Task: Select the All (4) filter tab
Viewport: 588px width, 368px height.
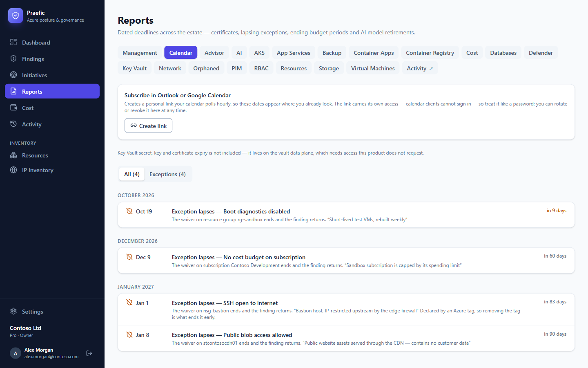Action: (x=132, y=174)
